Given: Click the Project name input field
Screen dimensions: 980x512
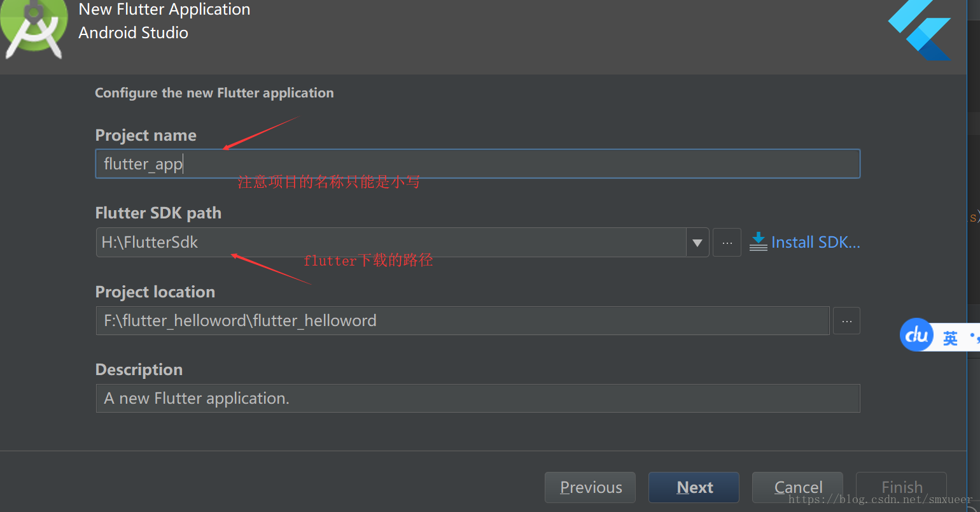Looking at the screenshot, I should tap(477, 164).
